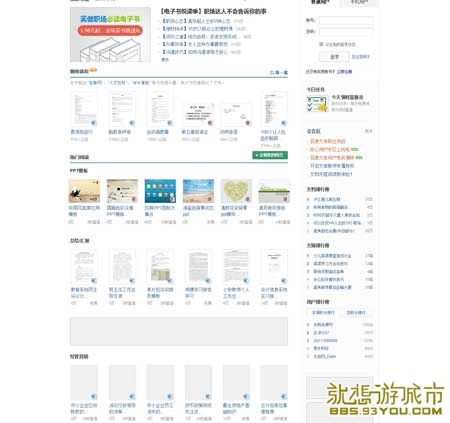450x423 pixels.
Task: Open the beach scenery PPT template thumbnail
Action: click(199, 191)
